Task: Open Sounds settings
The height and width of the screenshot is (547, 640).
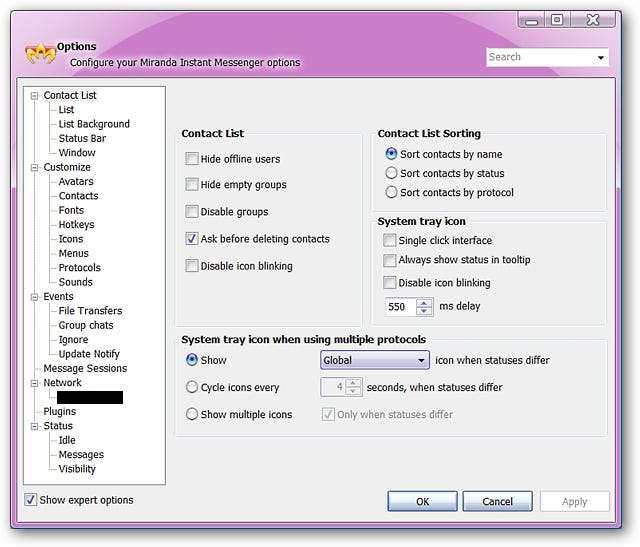Action: 76,282
